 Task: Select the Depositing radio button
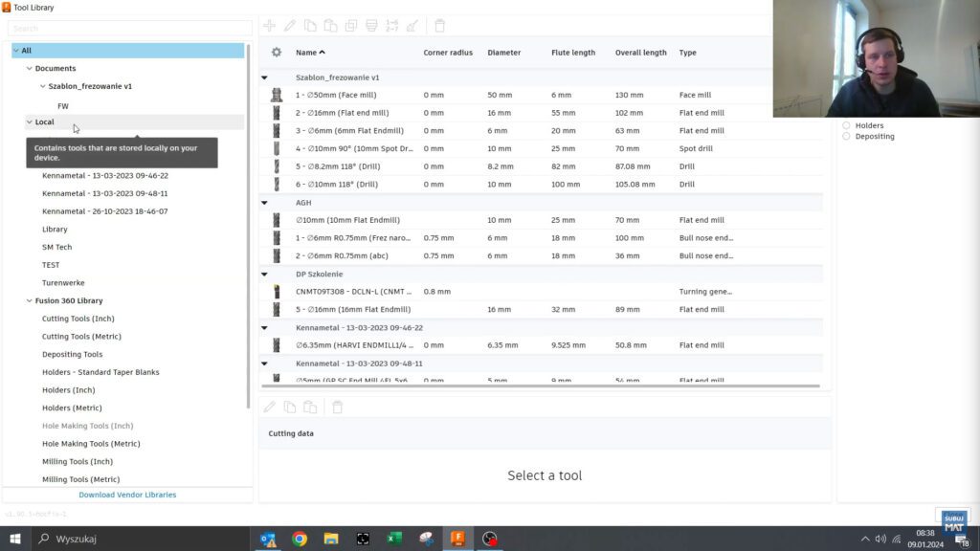tap(846, 137)
